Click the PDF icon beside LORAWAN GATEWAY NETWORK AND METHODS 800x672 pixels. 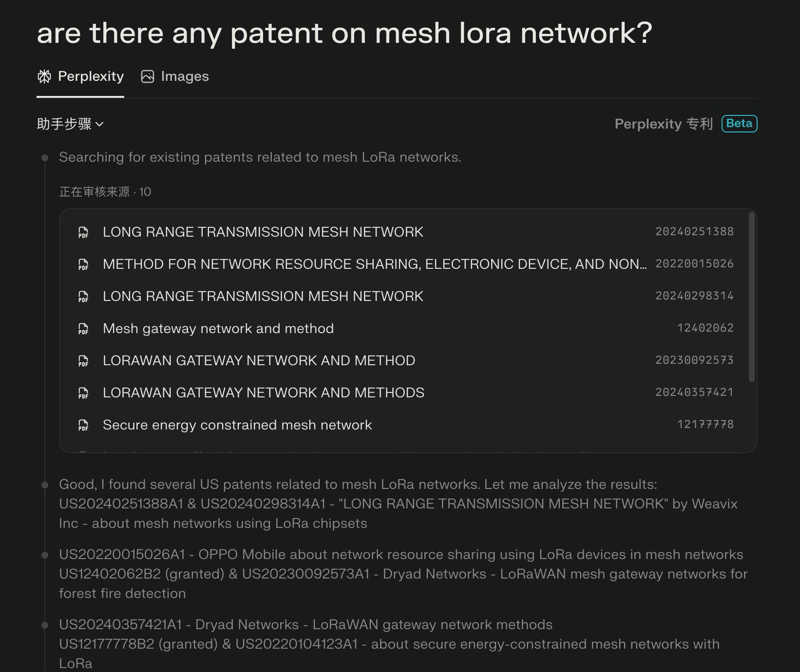click(x=83, y=393)
